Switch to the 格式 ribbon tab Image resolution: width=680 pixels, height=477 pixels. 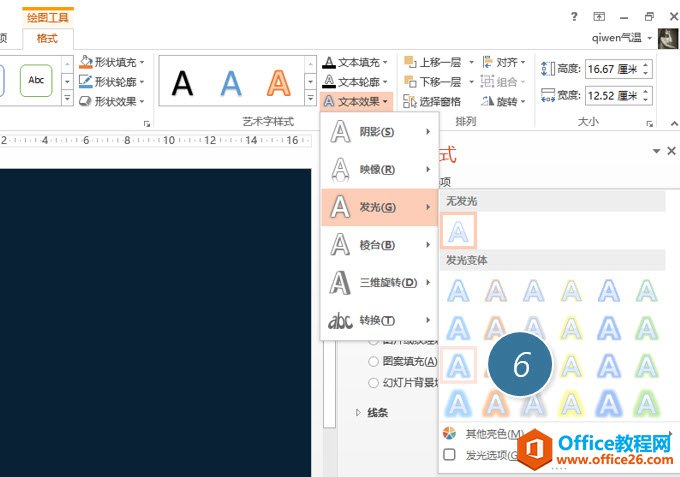[47, 38]
